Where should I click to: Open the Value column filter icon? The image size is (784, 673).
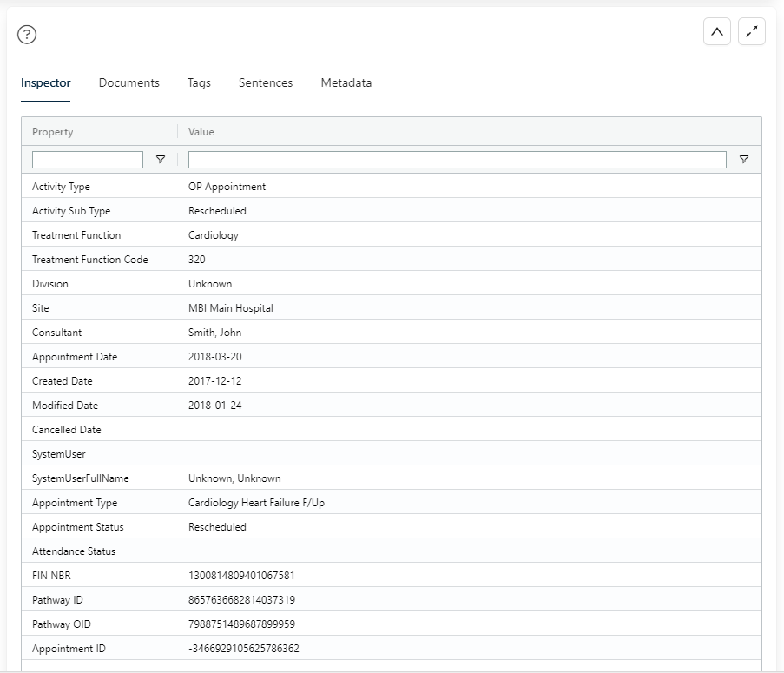(x=743, y=160)
